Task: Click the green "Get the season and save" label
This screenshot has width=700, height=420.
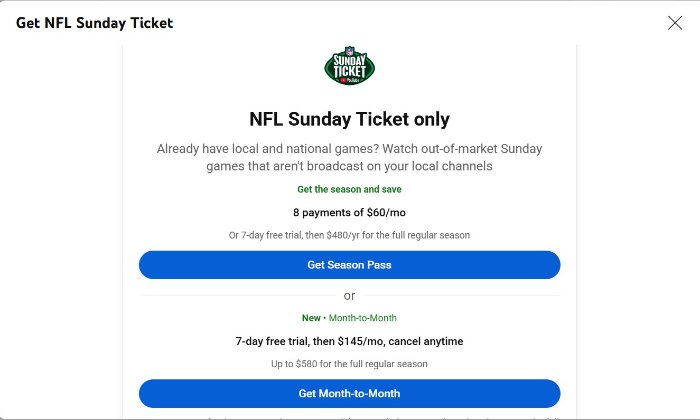Action: tap(349, 189)
